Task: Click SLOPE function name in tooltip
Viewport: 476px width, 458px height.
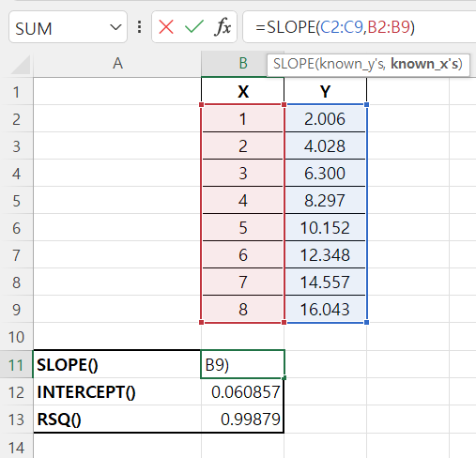Action: point(294,64)
